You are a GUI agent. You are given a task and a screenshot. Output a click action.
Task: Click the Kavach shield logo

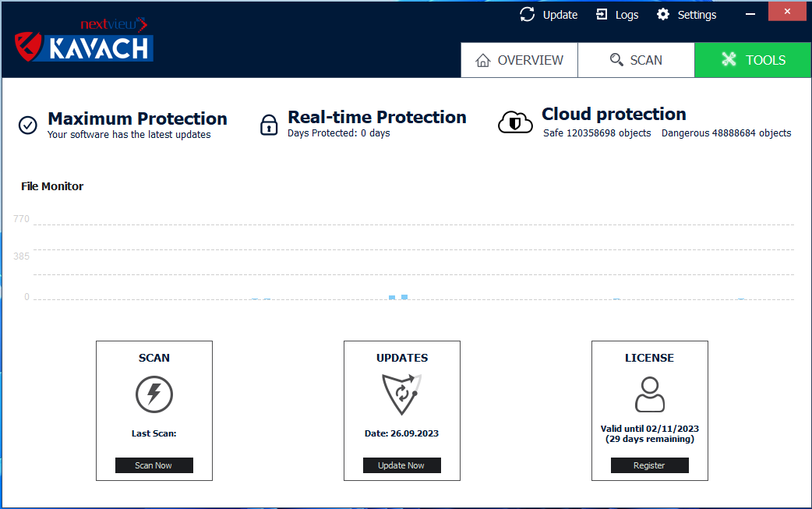[28, 47]
